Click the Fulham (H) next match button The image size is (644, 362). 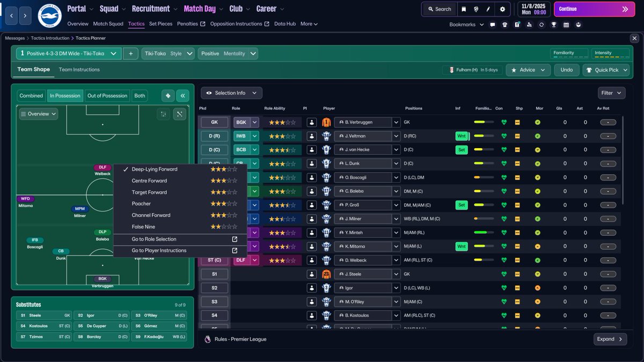click(x=473, y=70)
